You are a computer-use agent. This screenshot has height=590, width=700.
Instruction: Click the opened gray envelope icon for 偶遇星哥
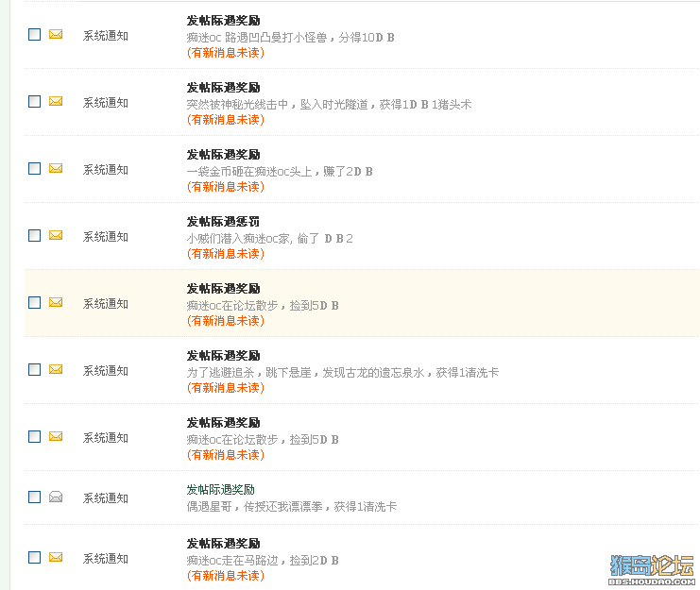click(56, 497)
